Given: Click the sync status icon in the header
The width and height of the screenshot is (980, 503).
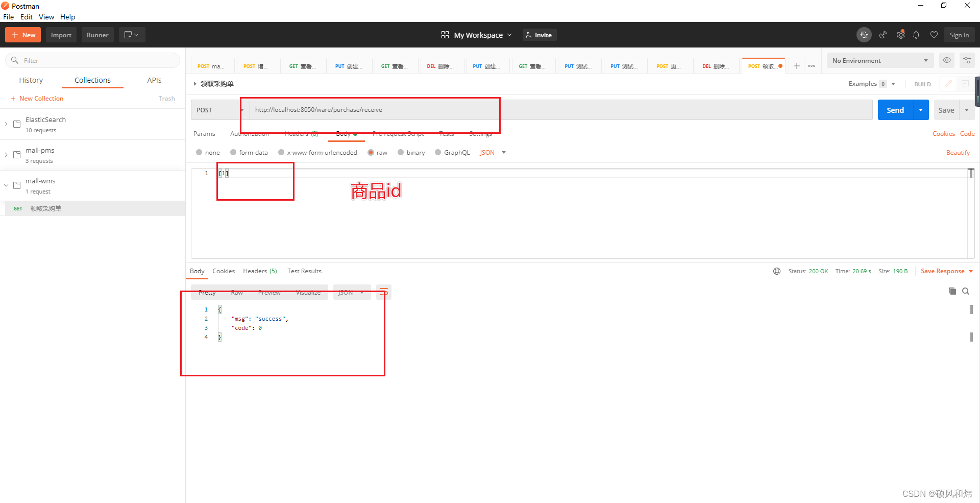Looking at the screenshot, I should [864, 35].
